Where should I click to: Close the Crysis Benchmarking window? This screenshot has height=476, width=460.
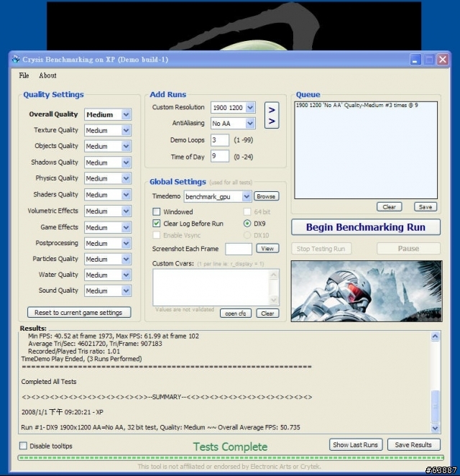(x=443, y=60)
